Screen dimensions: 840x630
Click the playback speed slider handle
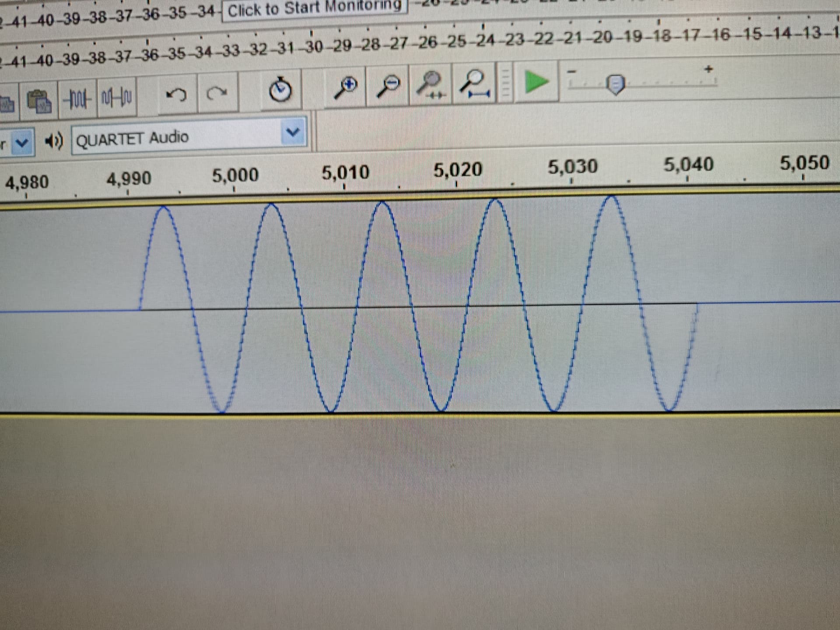pyautogui.click(x=616, y=84)
